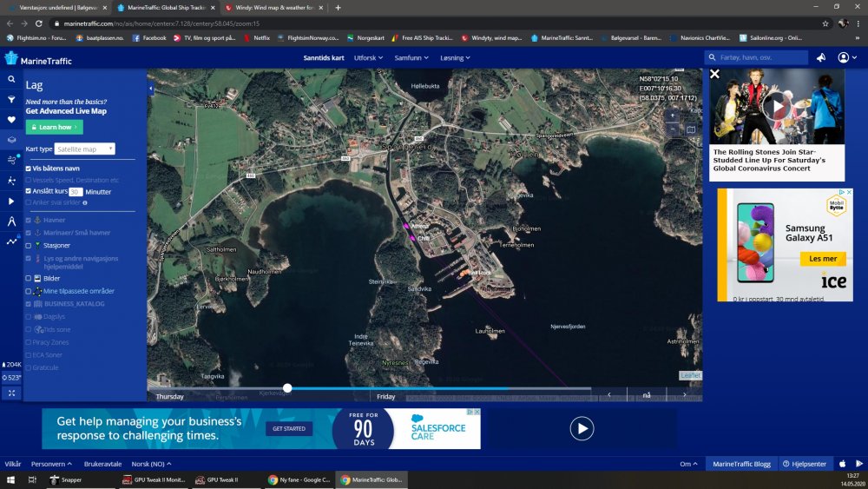868x489 pixels.
Task: Open the search tool in left sidebar
Action: click(x=11, y=79)
